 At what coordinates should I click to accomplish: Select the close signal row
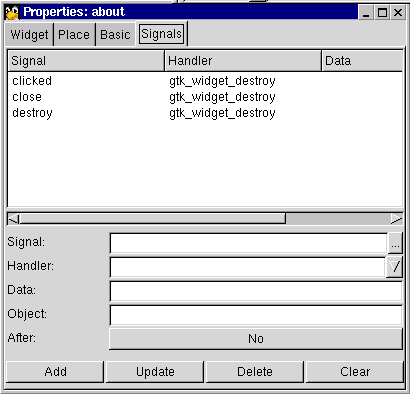pyautogui.click(x=205, y=97)
